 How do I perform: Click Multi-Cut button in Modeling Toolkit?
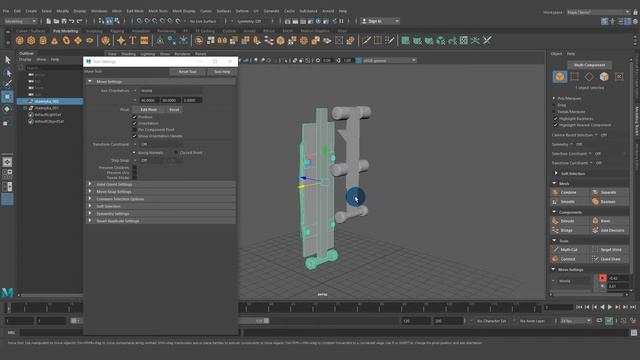click(x=569, y=249)
